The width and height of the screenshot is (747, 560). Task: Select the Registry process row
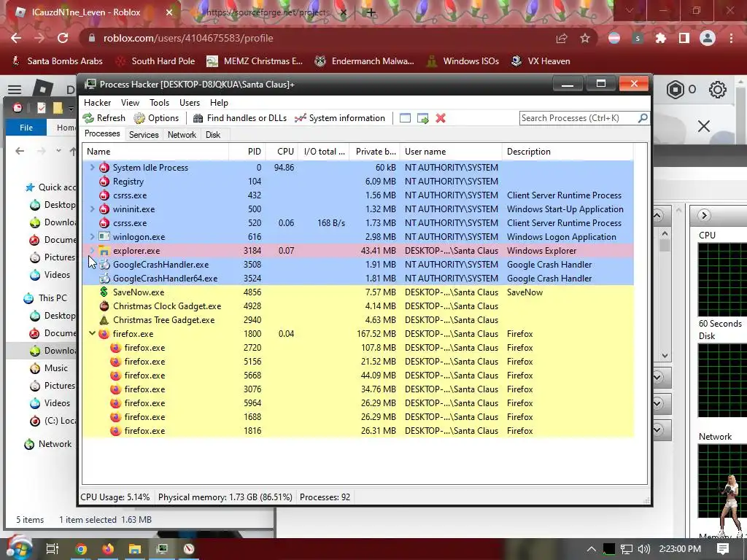357,182
